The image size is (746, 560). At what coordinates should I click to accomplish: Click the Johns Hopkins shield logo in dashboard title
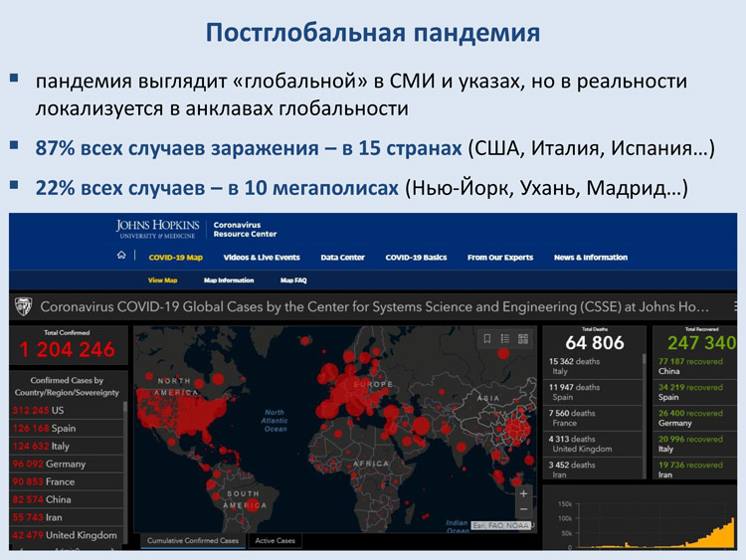point(24,306)
